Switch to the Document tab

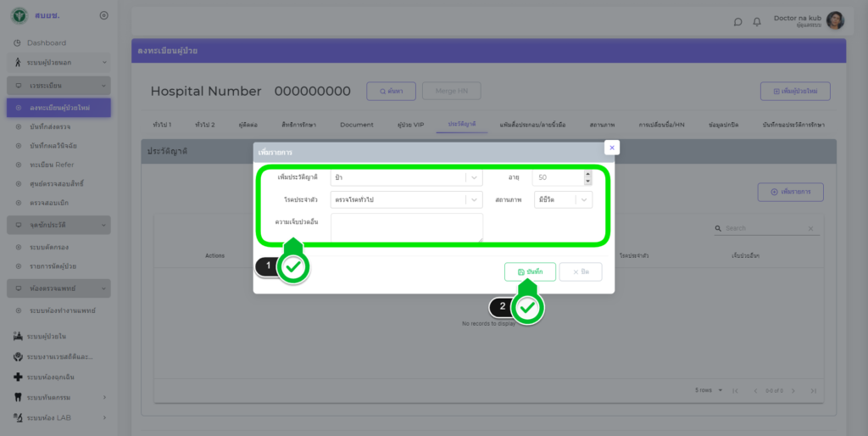click(x=356, y=125)
